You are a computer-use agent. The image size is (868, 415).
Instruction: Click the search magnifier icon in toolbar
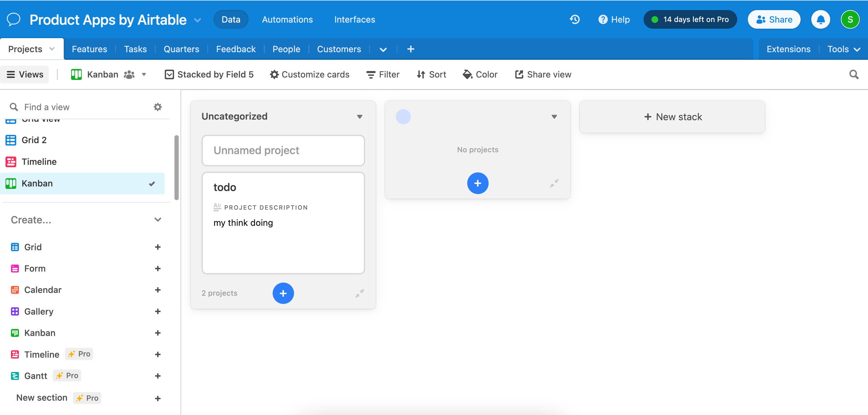coord(853,74)
